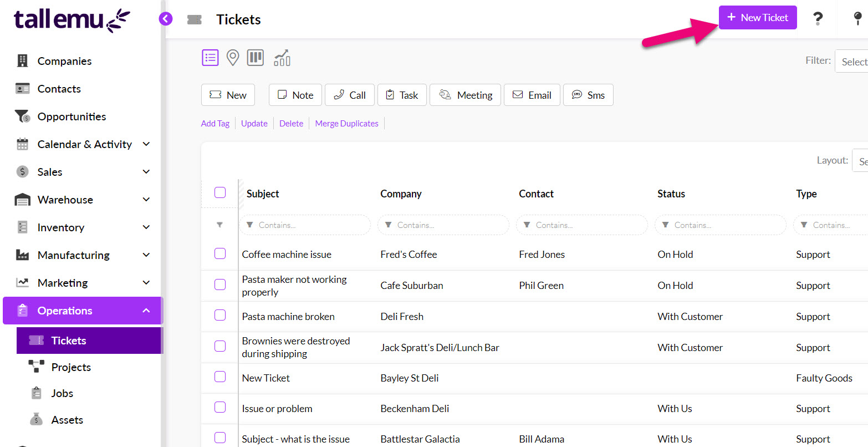Click the Sales dollar icon
Image resolution: width=868 pixels, height=447 pixels.
pyautogui.click(x=22, y=172)
